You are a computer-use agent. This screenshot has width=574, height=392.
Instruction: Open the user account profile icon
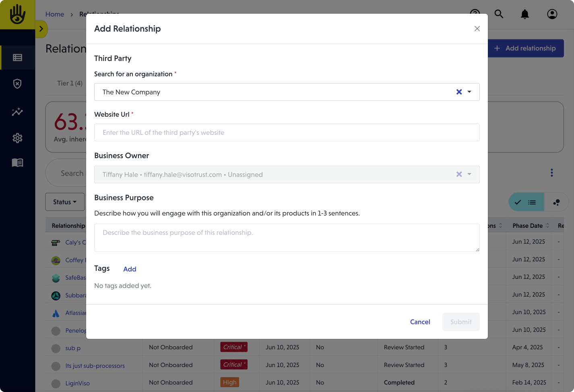point(552,14)
